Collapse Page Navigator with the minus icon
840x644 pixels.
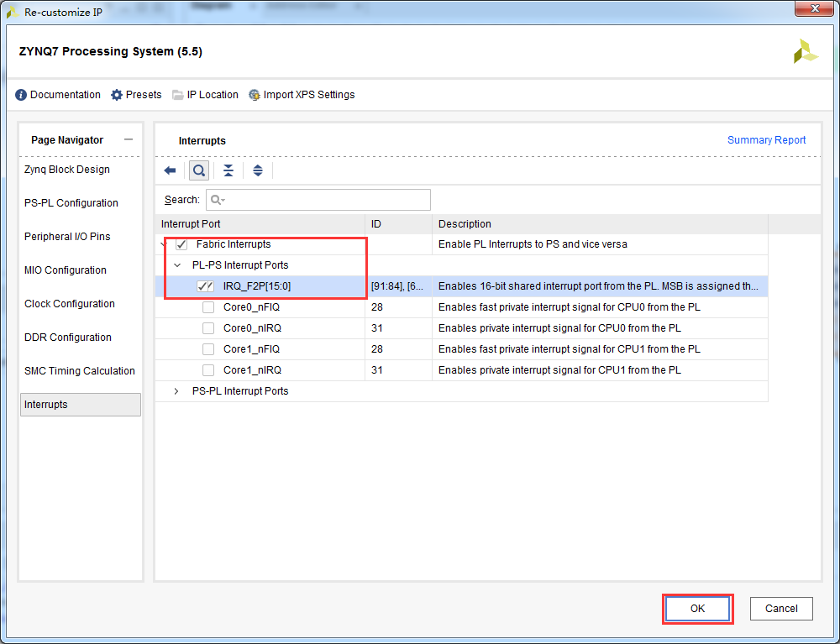coord(128,139)
